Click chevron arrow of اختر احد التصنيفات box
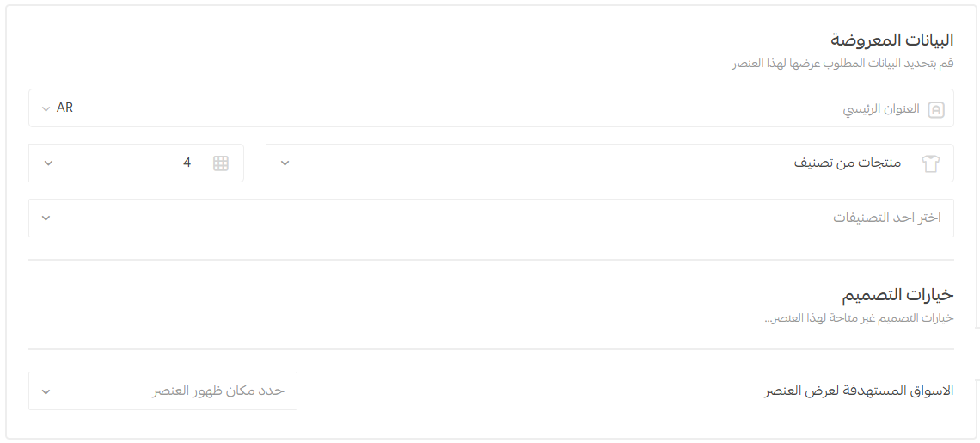This screenshot has width=980, height=443. pyautogui.click(x=46, y=218)
